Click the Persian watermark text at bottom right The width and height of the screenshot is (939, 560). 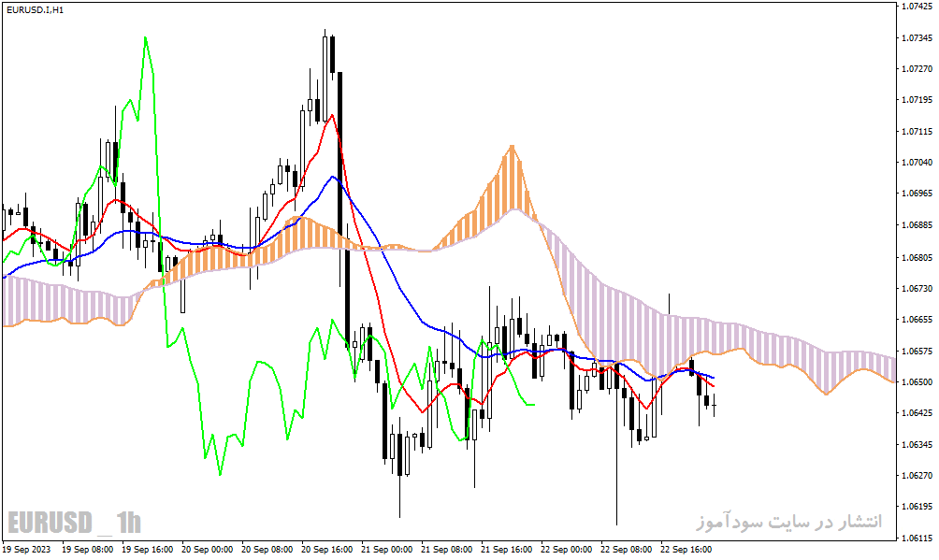[x=789, y=523]
